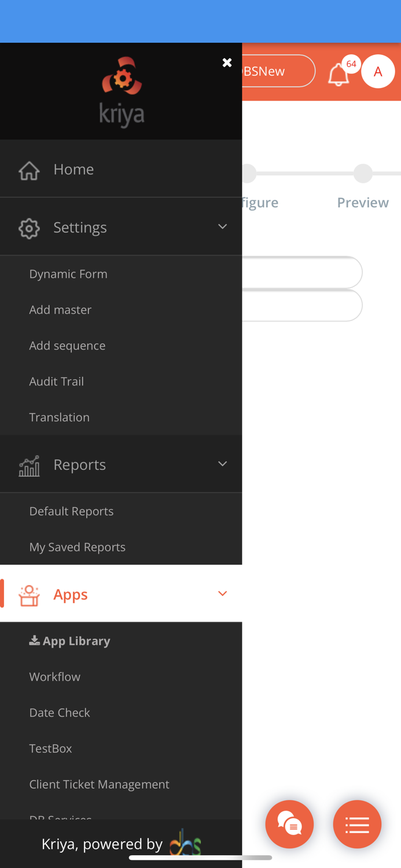Open the chat bubble floating button
Screen dimensions: 401x868
pos(289,824)
